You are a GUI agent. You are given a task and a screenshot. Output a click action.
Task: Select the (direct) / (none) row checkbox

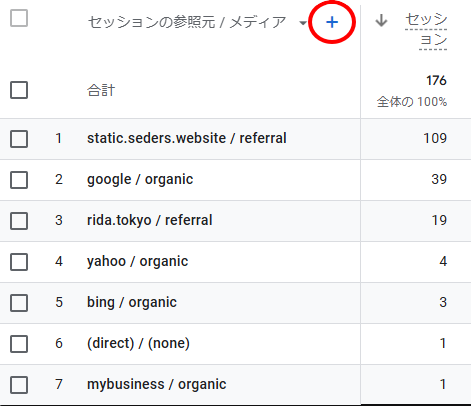19,344
